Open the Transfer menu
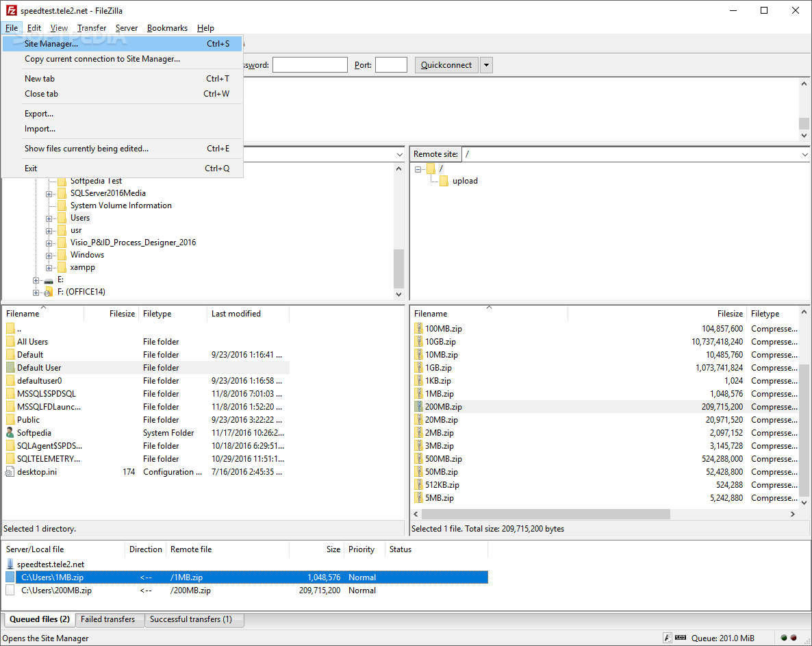Screen dimensions: 812x646 pos(92,28)
